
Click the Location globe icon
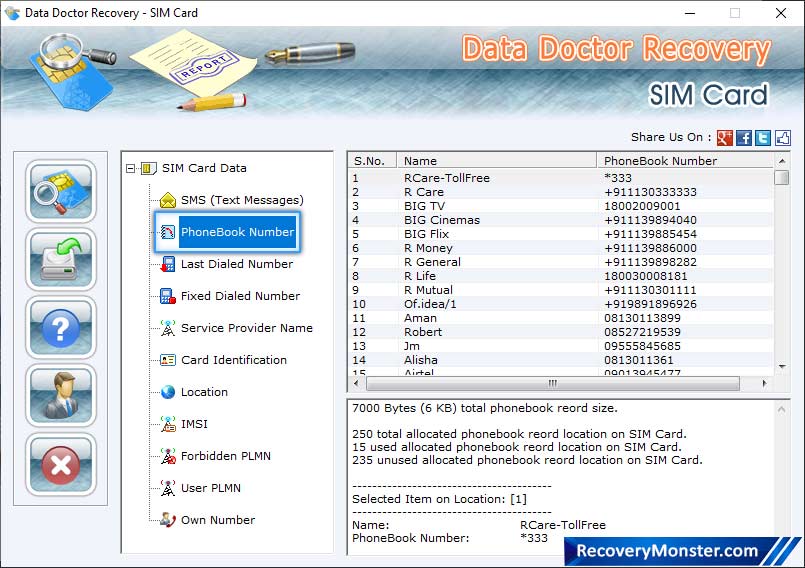pyautogui.click(x=168, y=392)
